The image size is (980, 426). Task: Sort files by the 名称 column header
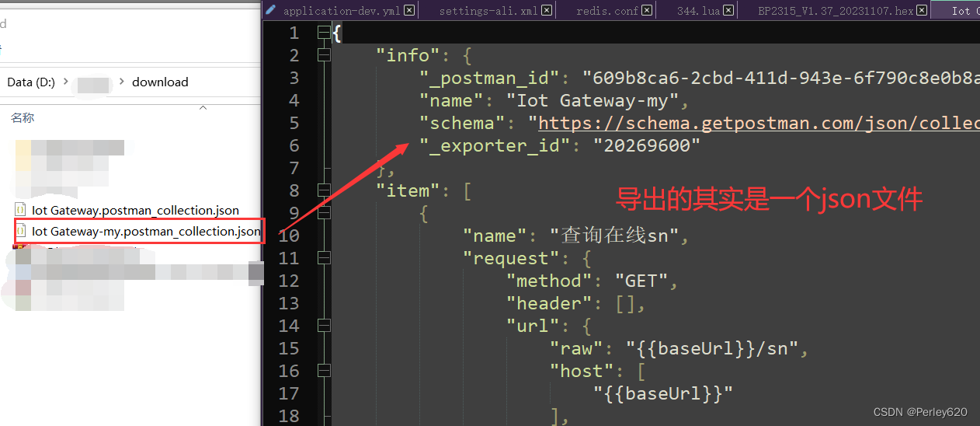point(23,117)
